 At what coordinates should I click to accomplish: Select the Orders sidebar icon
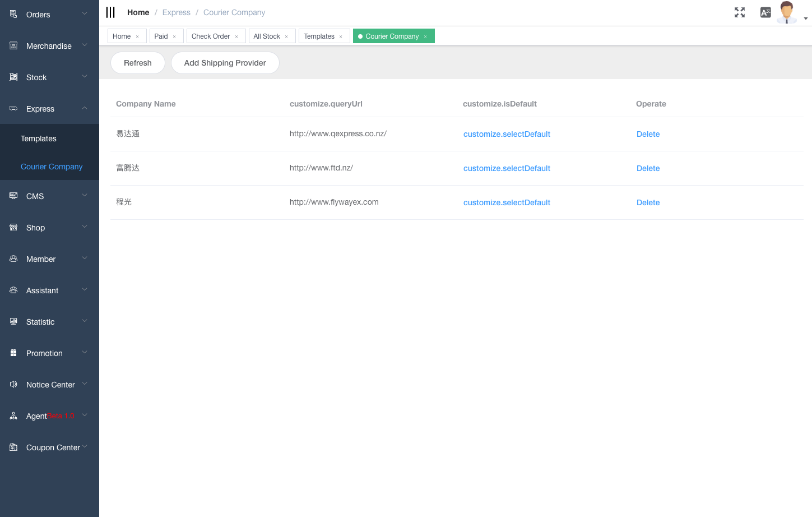click(12, 14)
